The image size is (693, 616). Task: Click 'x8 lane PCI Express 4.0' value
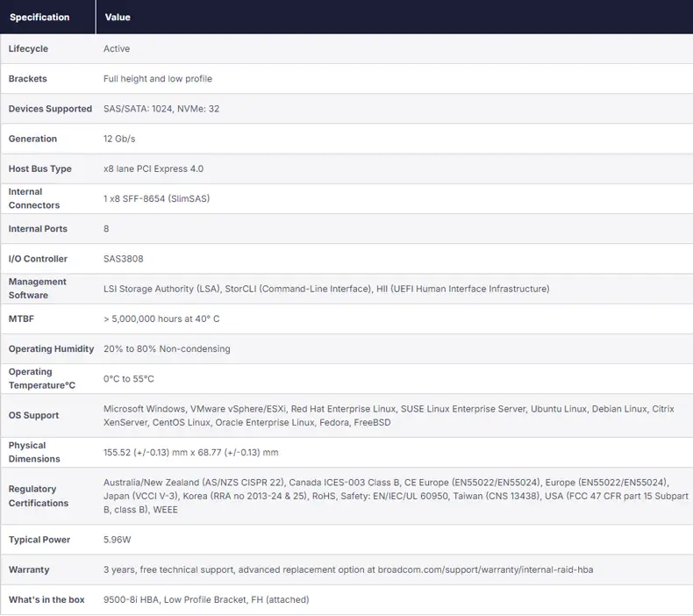154,169
